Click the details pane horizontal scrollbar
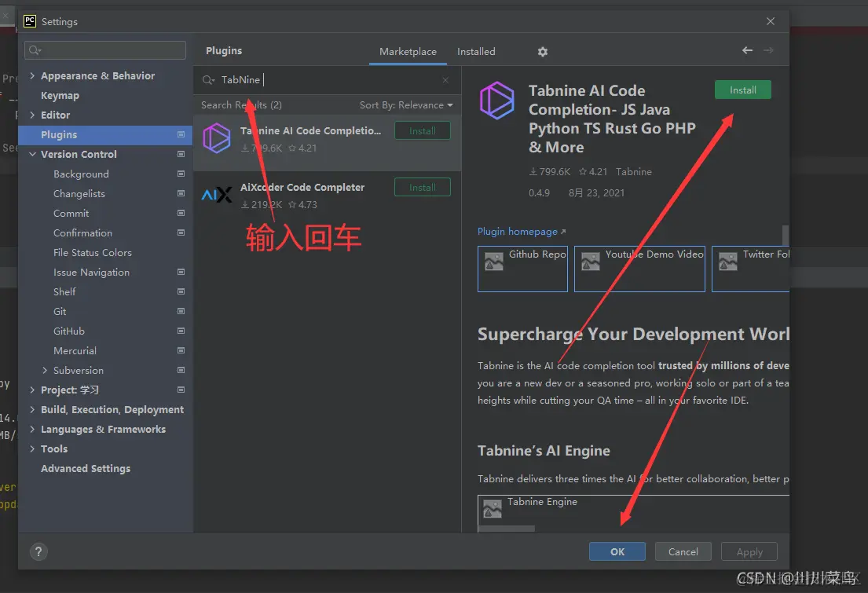Screen dimensions: 868x593 pyautogui.click(x=506, y=529)
